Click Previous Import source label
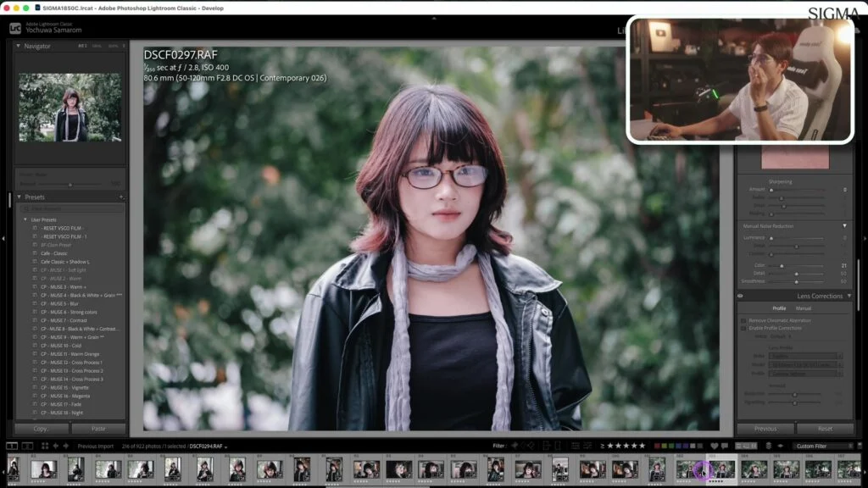This screenshot has width=868, height=488. (95, 446)
